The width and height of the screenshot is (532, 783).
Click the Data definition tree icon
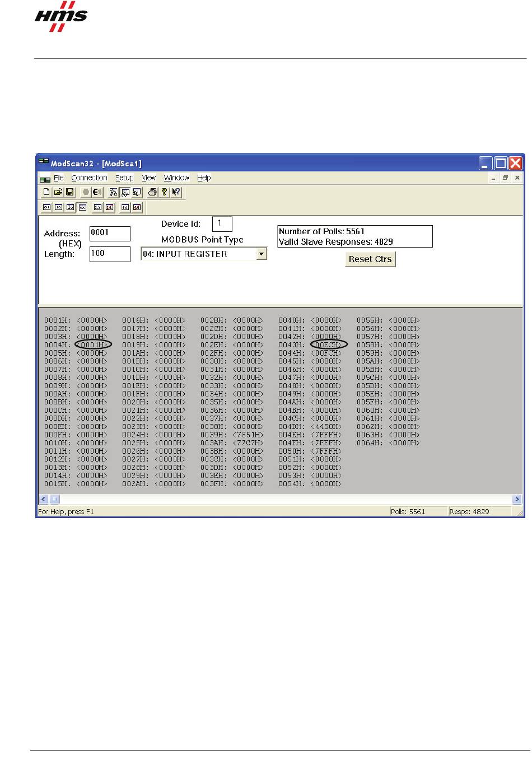(114, 192)
